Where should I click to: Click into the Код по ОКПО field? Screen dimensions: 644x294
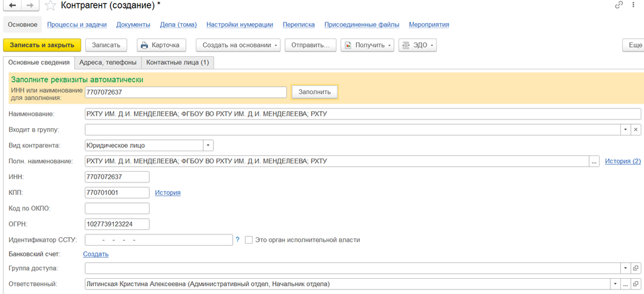coord(117,208)
